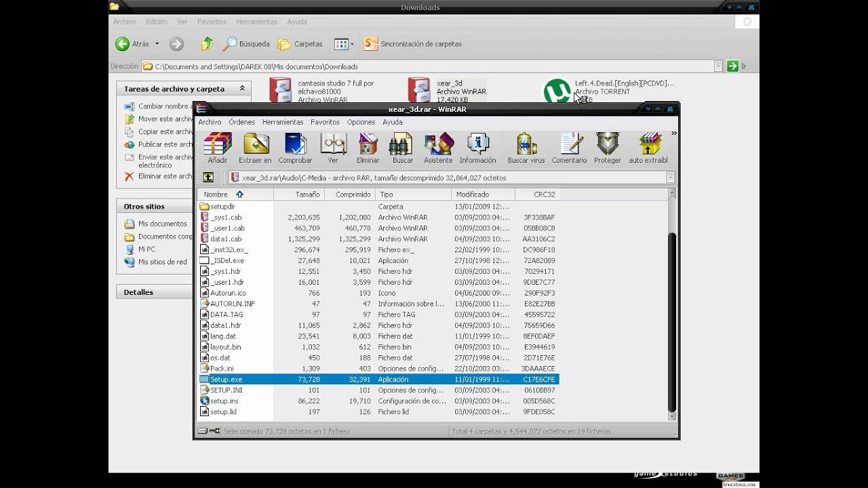868x488 pixels.
Task: Open Órdenes menu in WinRAR
Action: [241, 122]
